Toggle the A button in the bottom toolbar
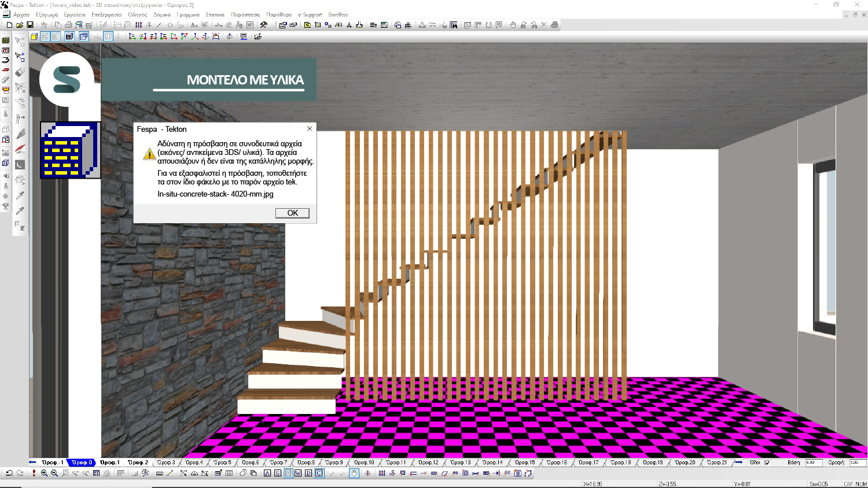The height and width of the screenshot is (488, 868). [x=267, y=474]
